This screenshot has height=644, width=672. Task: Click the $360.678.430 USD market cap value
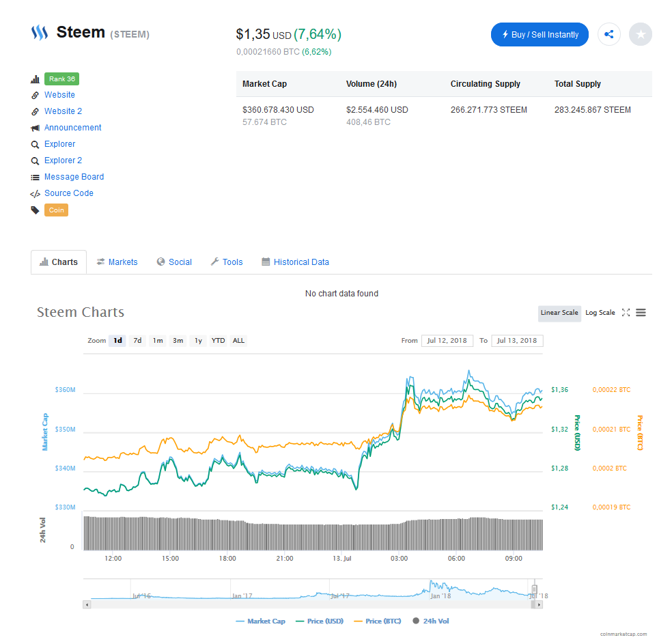click(x=278, y=110)
